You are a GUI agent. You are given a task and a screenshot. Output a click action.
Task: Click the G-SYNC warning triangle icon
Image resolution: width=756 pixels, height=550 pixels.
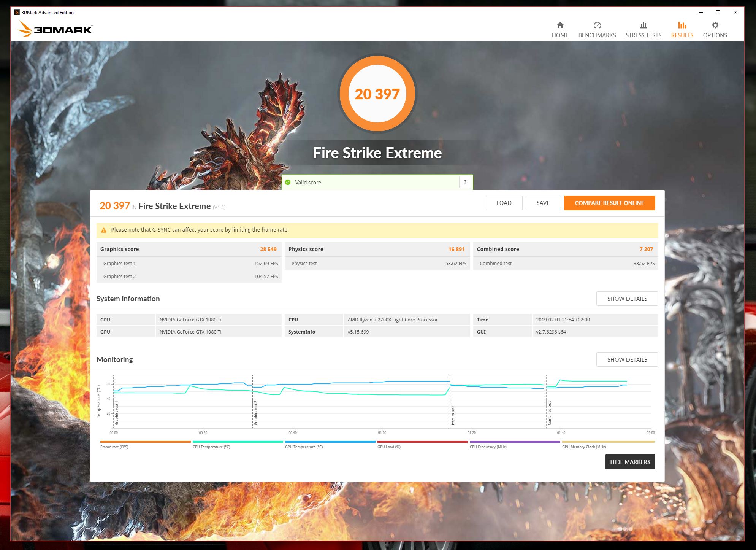click(103, 230)
